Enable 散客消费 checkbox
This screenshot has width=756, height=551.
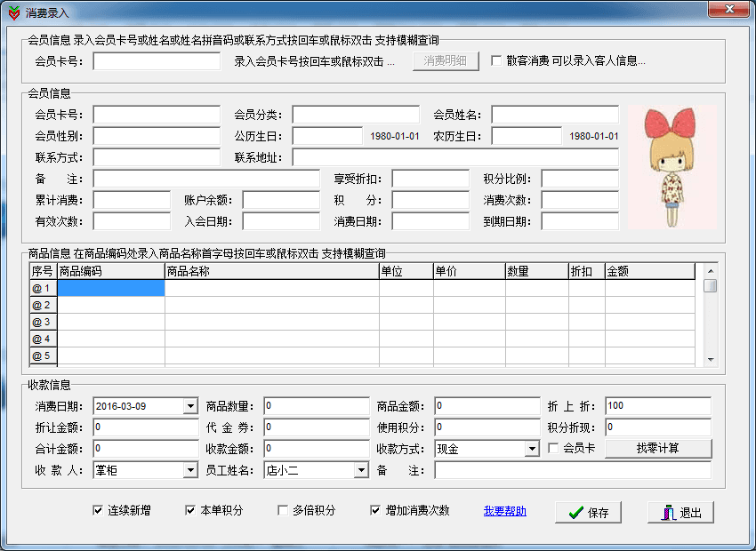point(496,60)
